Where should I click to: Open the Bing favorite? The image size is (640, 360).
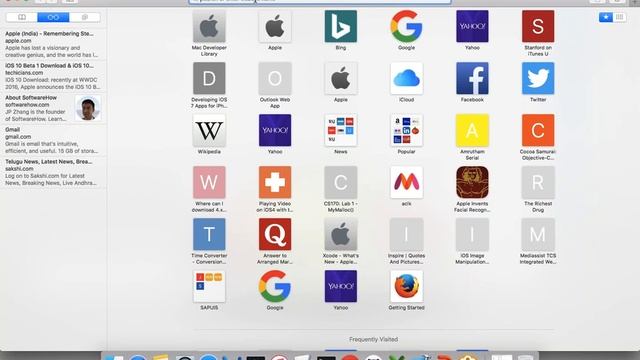tap(340, 27)
